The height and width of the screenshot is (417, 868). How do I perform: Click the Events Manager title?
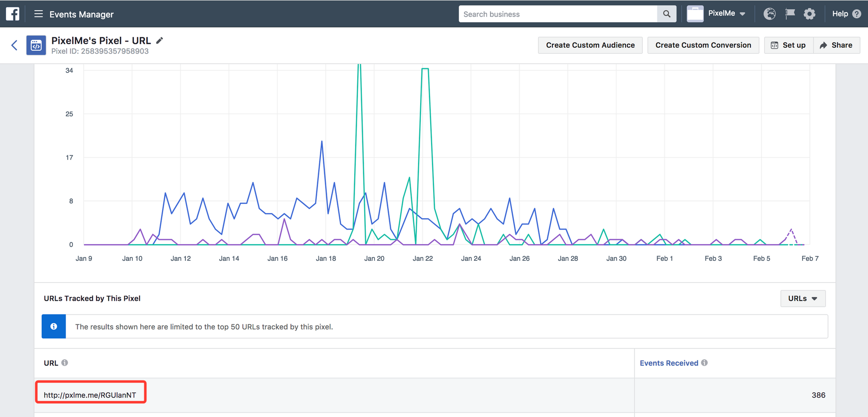[x=81, y=14]
